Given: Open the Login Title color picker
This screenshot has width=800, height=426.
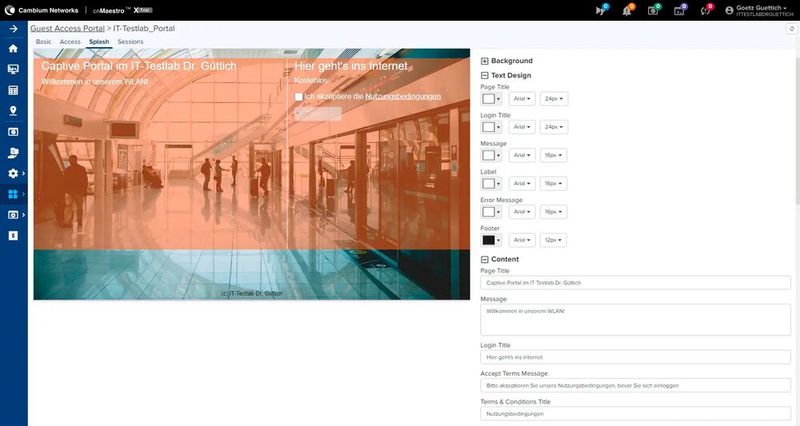Looking at the screenshot, I should (491, 127).
